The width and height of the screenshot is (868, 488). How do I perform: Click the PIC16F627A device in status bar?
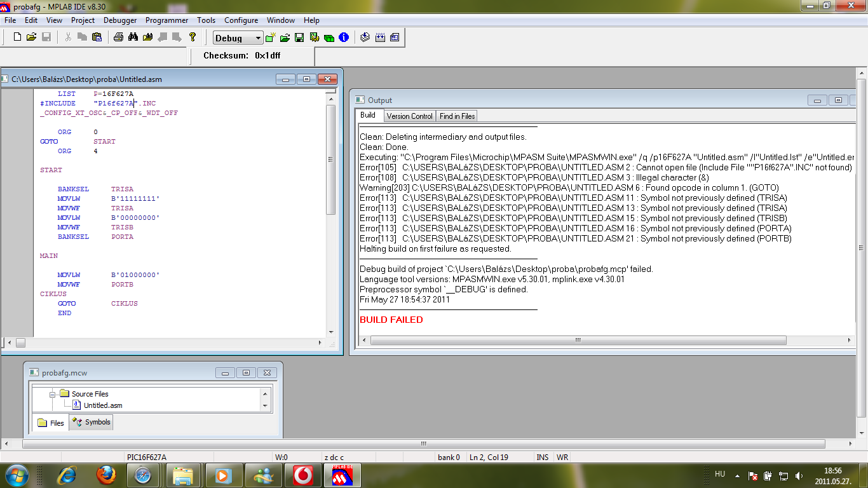(147, 457)
